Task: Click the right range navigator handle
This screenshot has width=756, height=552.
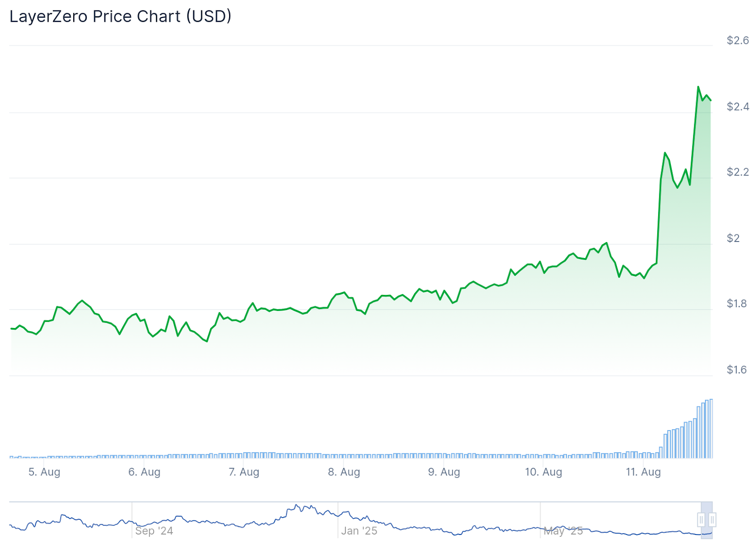Action: click(713, 519)
